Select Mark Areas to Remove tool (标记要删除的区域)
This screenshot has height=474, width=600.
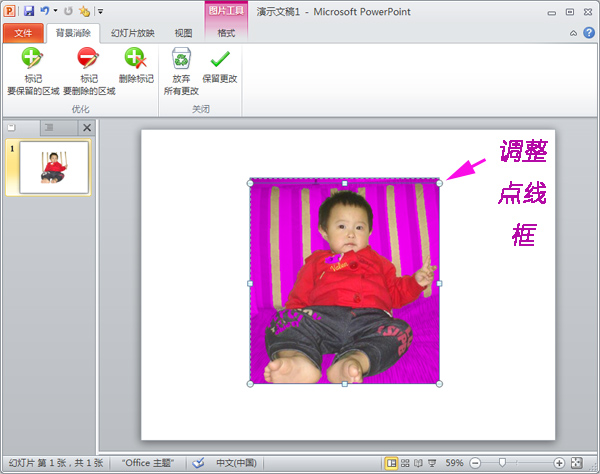coord(89,71)
